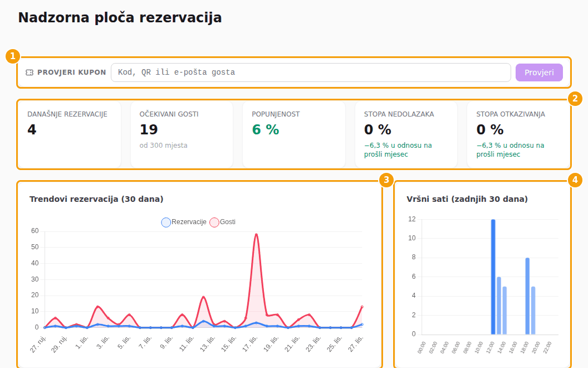
Task: Click the "0 %" value under Stopa nedolazaka
Action: [x=378, y=129]
